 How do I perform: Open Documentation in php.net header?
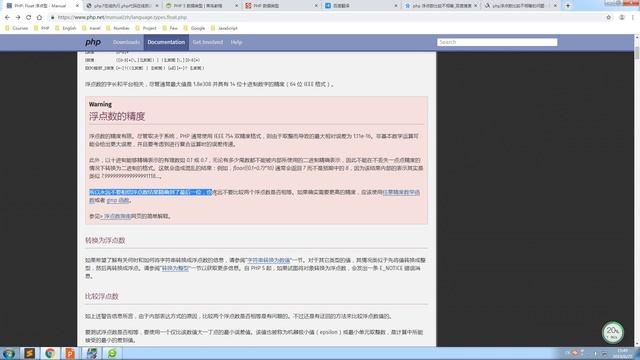pos(166,42)
